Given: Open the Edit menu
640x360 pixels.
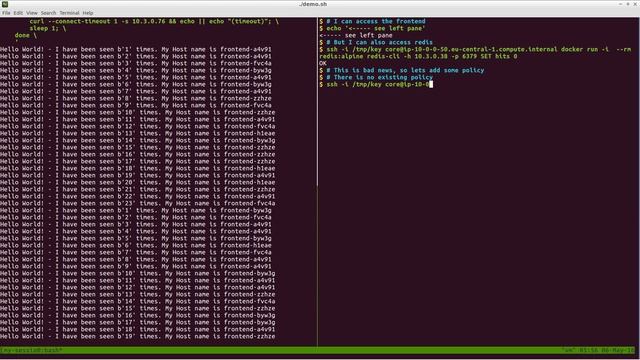Looking at the screenshot, I should pyautogui.click(x=18, y=13).
